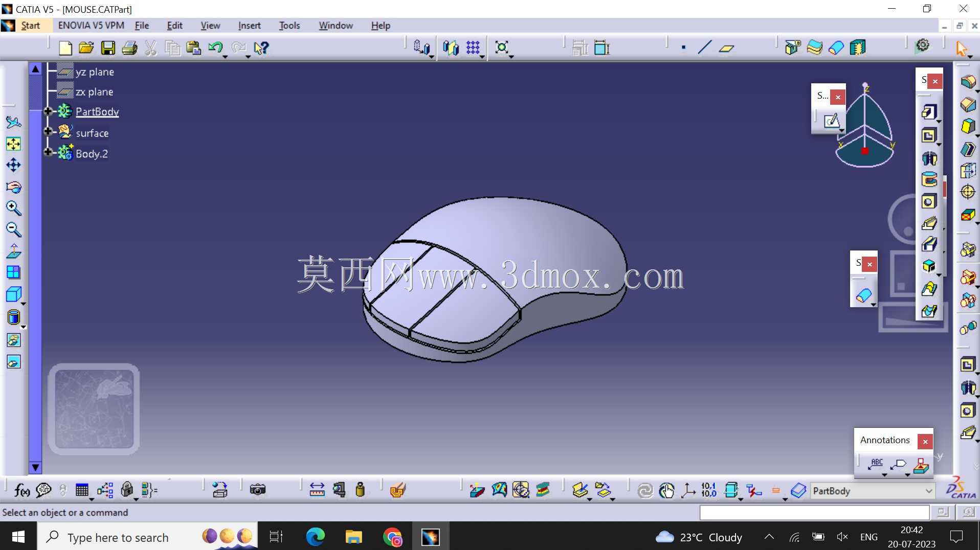This screenshot has height=550, width=980.
Task: Open the Start menu of CATIA
Action: (x=30, y=26)
